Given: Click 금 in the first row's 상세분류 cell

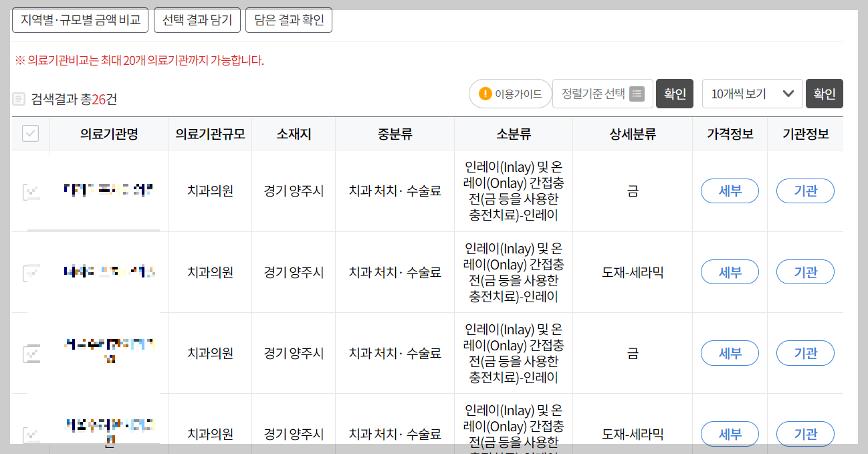Looking at the screenshot, I should coord(633,191).
